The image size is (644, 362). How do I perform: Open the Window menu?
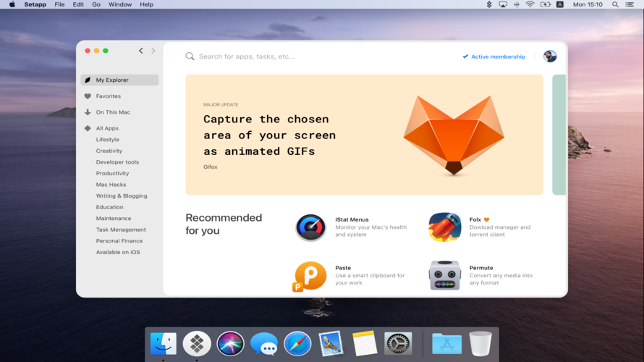pos(120,4)
